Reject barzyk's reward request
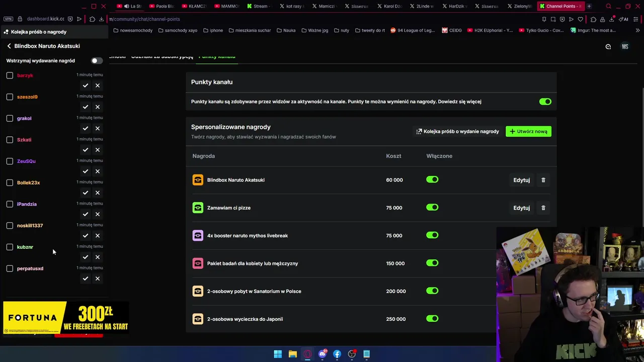This screenshot has height=362, width=644. [x=98, y=85]
